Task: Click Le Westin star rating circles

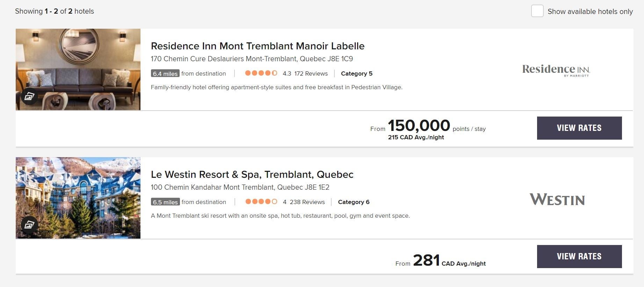Action: click(x=261, y=202)
